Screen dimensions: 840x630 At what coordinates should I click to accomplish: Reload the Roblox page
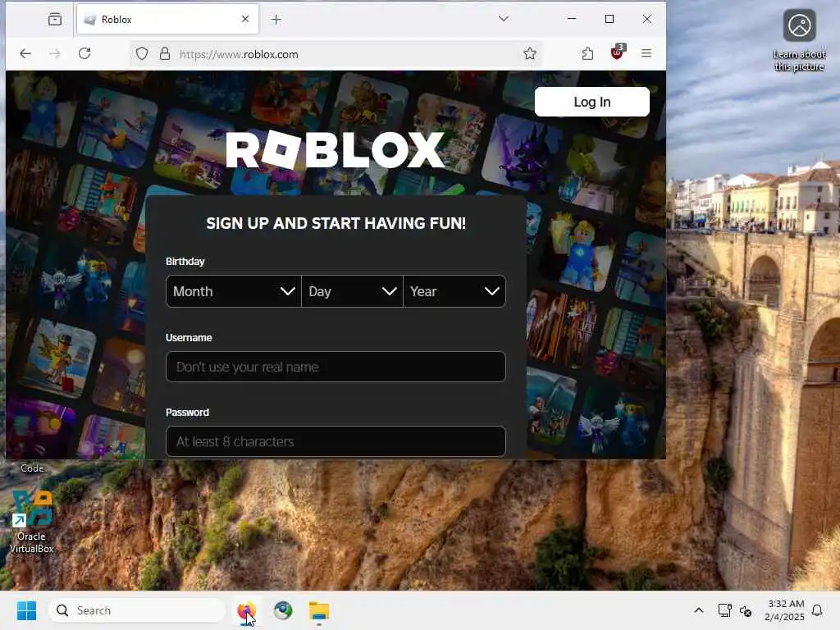(84, 53)
